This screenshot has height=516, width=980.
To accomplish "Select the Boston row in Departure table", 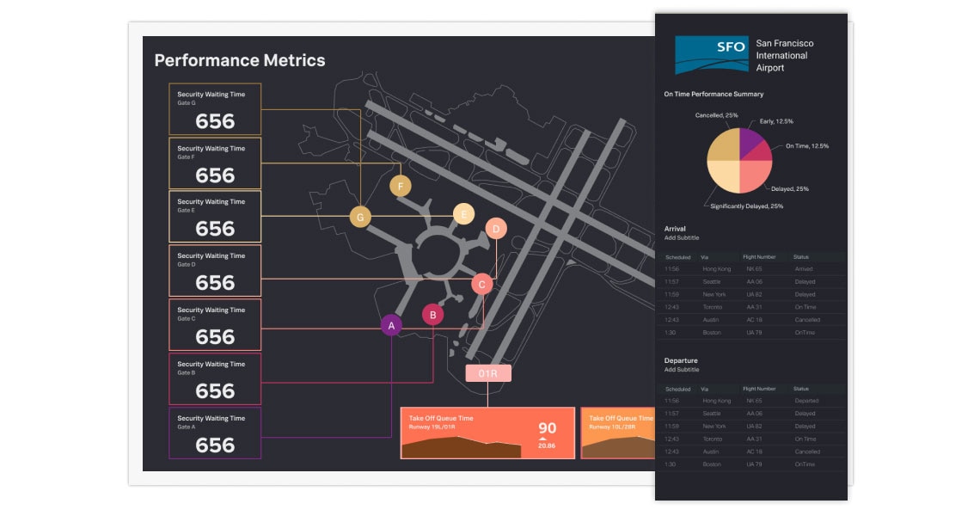I will click(752, 464).
